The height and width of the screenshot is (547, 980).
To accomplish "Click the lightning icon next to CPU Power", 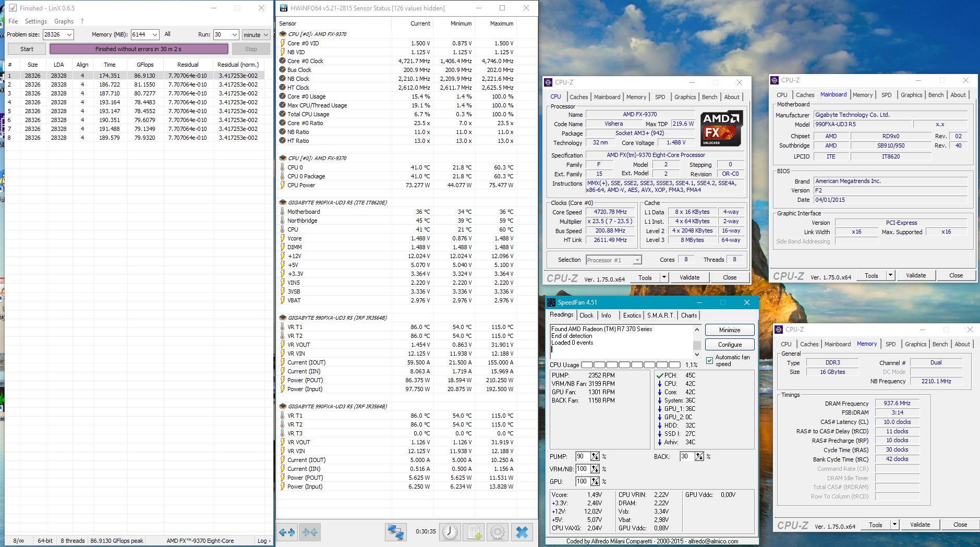I will pos(283,185).
